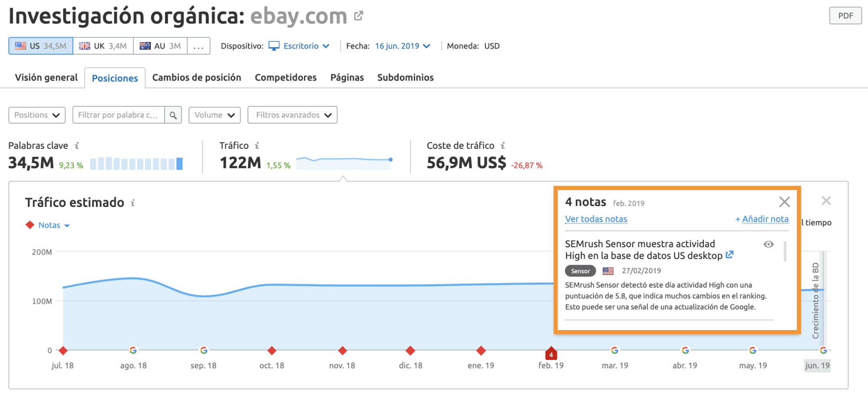Open ebay.com external link icon
This screenshot has width=868, height=399.
coord(358,16)
